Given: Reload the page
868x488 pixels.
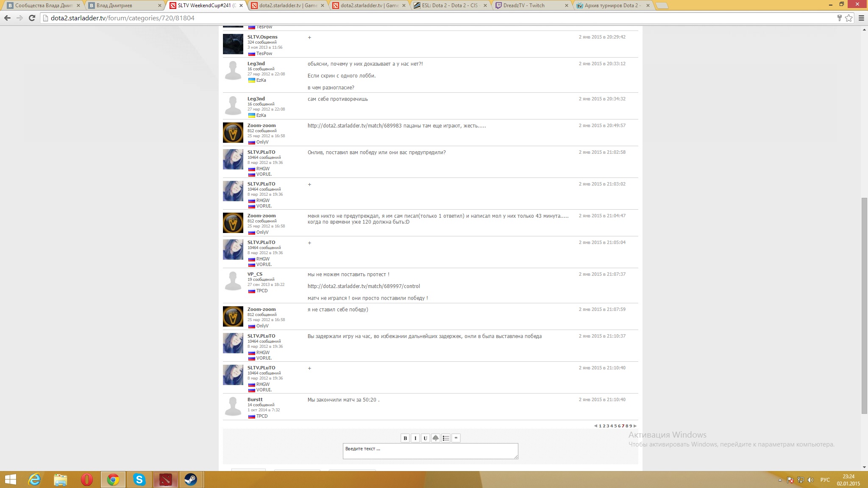Looking at the screenshot, I should [x=32, y=18].
